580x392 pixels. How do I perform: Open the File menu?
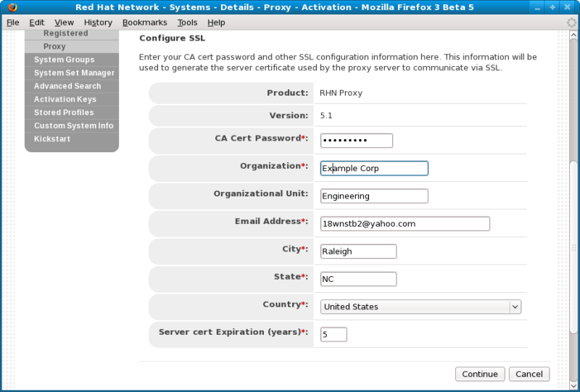tap(12, 22)
